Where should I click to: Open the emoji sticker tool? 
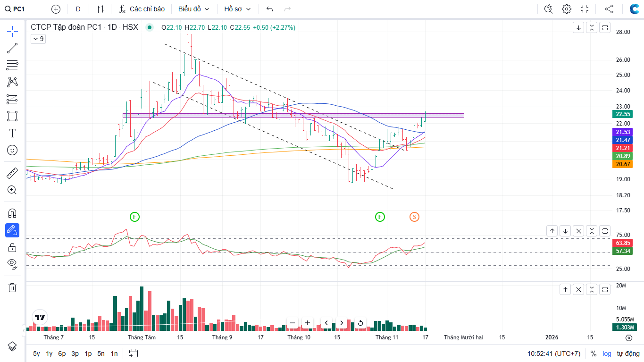pyautogui.click(x=12, y=150)
